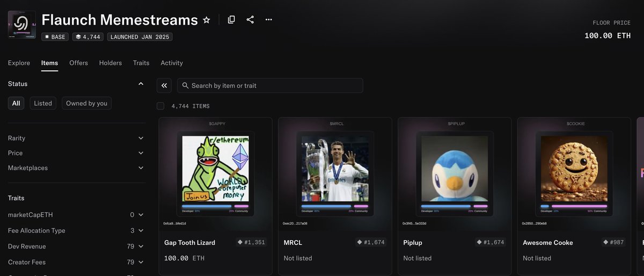The image size is (644, 276).
Task: Open the Holders tab
Action: (x=111, y=63)
